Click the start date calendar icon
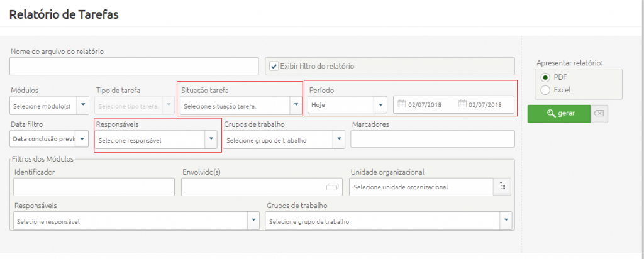 (402, 104)
